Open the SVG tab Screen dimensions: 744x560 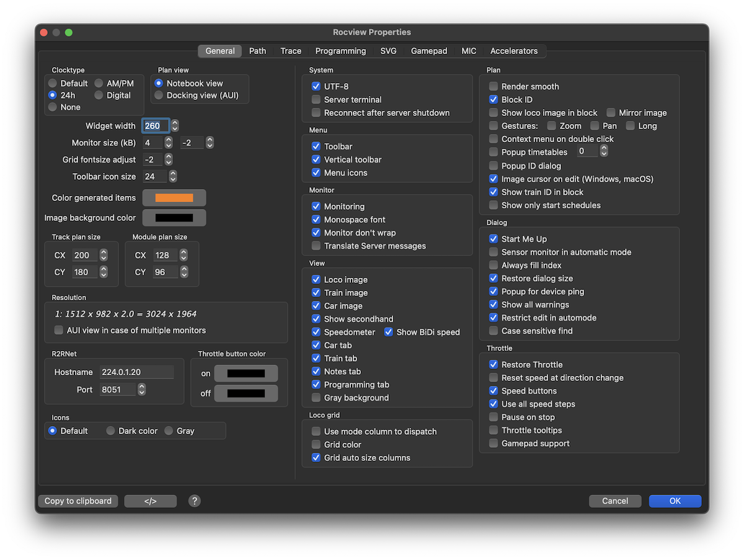click(x=388, y=51)
